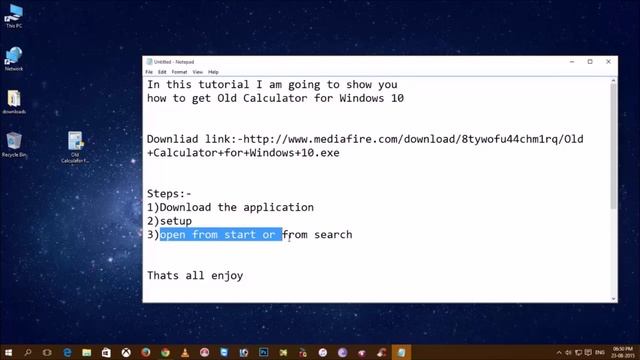Open the Help menu in Notepad

click(x=213, y=72)
